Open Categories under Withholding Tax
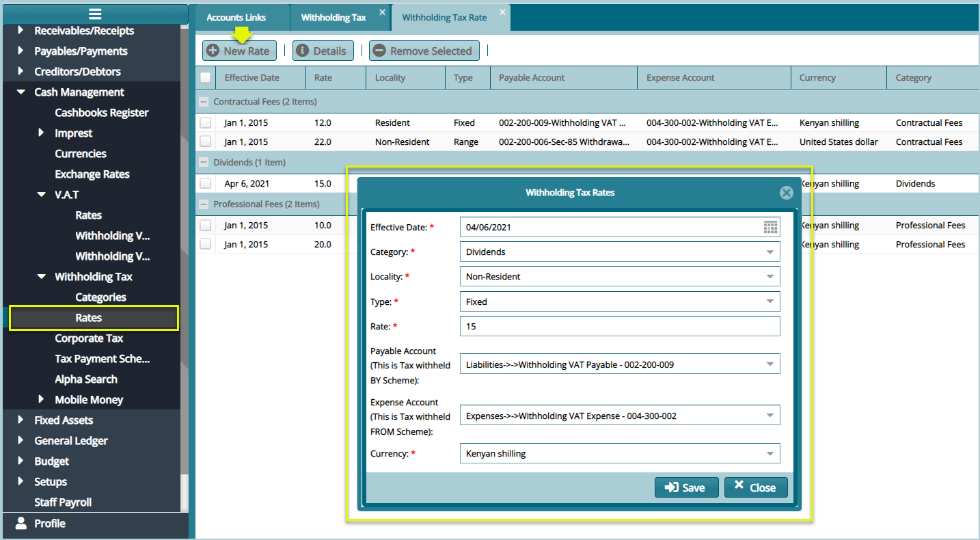 [x=101, y=297]
